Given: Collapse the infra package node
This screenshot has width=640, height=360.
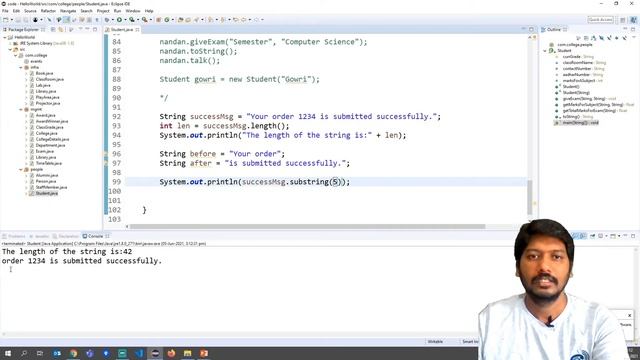Looking at the screenshot, I should pos(21,67).
